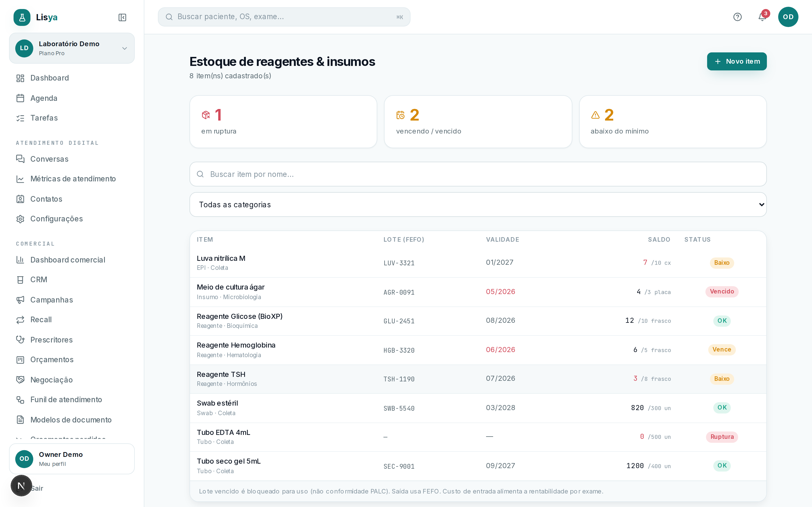Click the Next.js dev tools badge

(x=21, y=485)
